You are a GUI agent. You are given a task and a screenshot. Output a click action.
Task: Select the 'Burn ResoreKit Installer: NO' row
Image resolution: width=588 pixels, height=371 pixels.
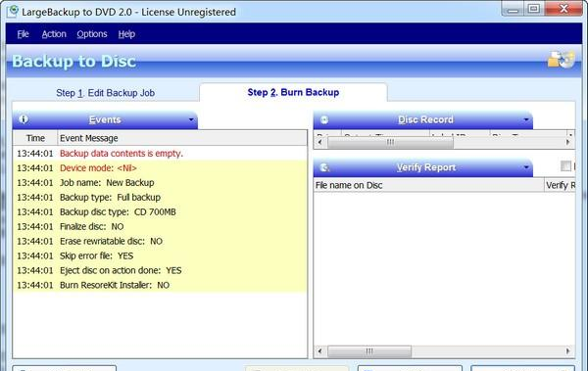point(160,285)
